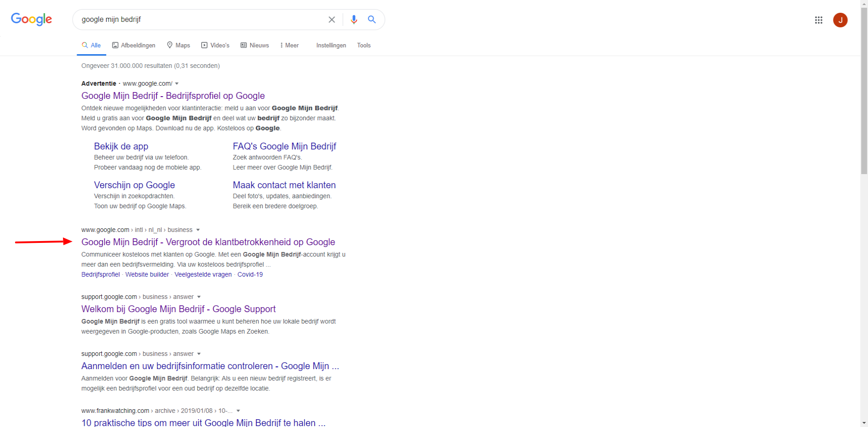Open Welkom bij Google Mijn Bedrijf - Google Support
The image size is (868, 427).
point(178,309)
